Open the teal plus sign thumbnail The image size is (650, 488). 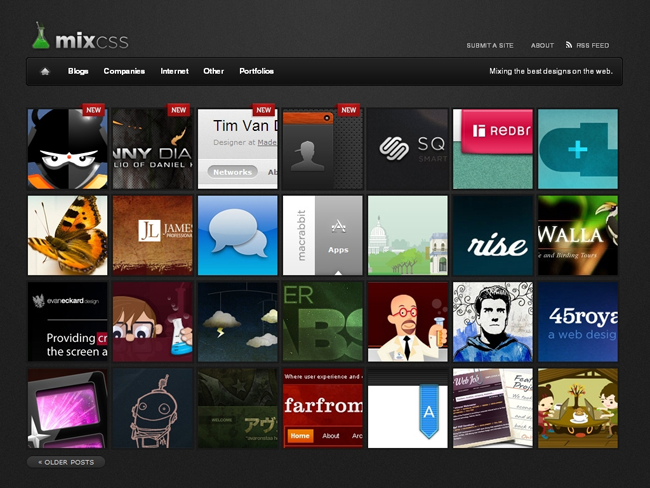point(577,149)
